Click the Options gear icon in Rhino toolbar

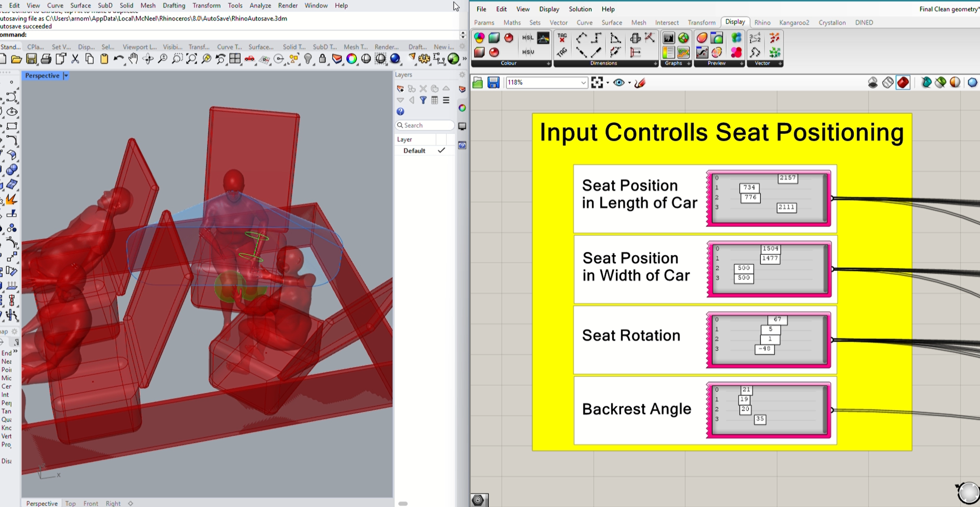point(424,59)
